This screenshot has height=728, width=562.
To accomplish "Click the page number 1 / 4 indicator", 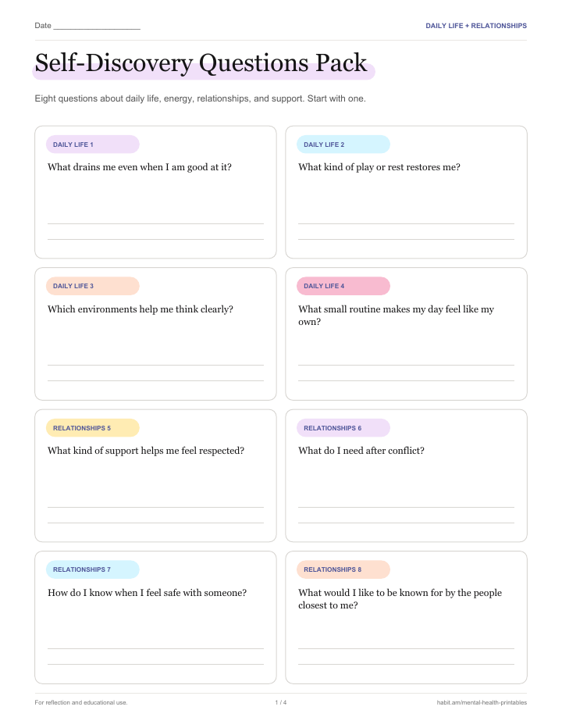I will [281, 702].
